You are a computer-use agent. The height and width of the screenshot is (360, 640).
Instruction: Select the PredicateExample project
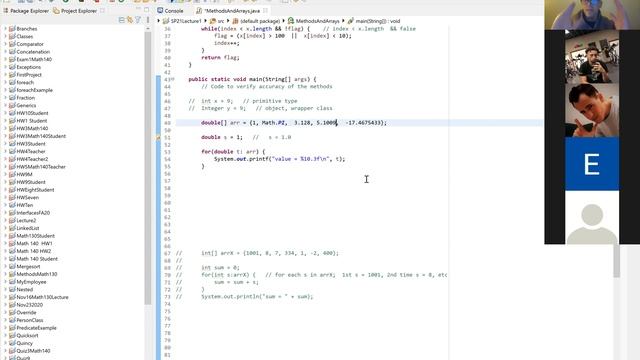[x=36, y=328]
